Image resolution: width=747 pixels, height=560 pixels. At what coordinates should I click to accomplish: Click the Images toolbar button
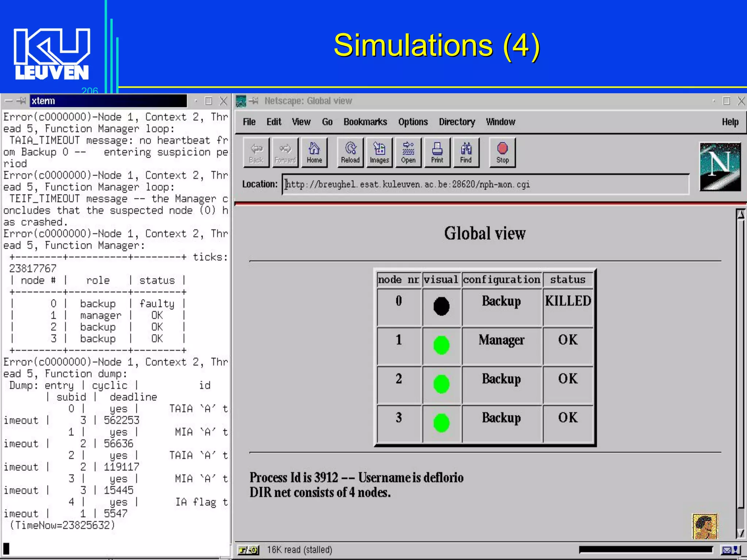[379, 152]
